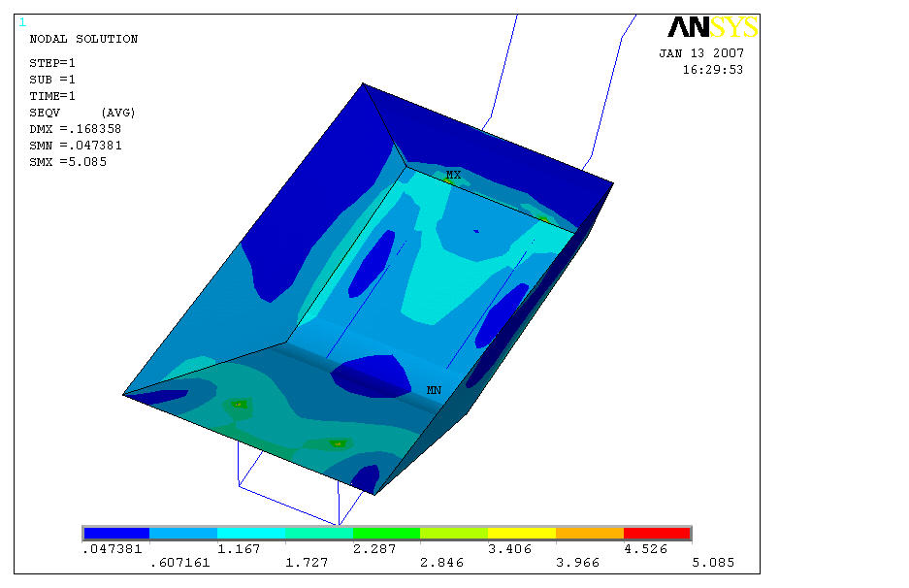This screenshot has height=588, width=909.
Task: Select the NODAL SOLUTION title text
Action: pos(83,40)
